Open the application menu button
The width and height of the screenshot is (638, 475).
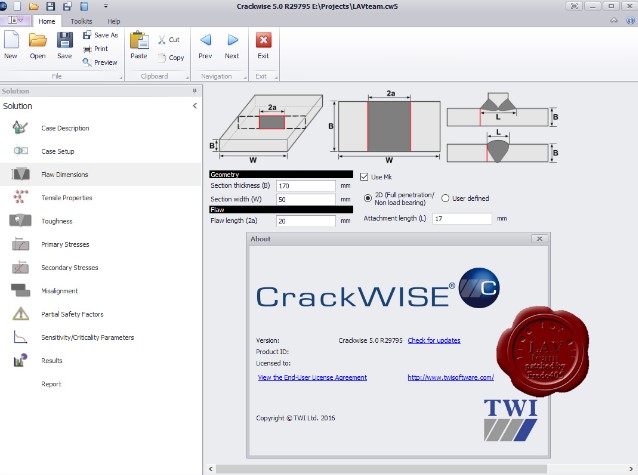pos(15,20)
